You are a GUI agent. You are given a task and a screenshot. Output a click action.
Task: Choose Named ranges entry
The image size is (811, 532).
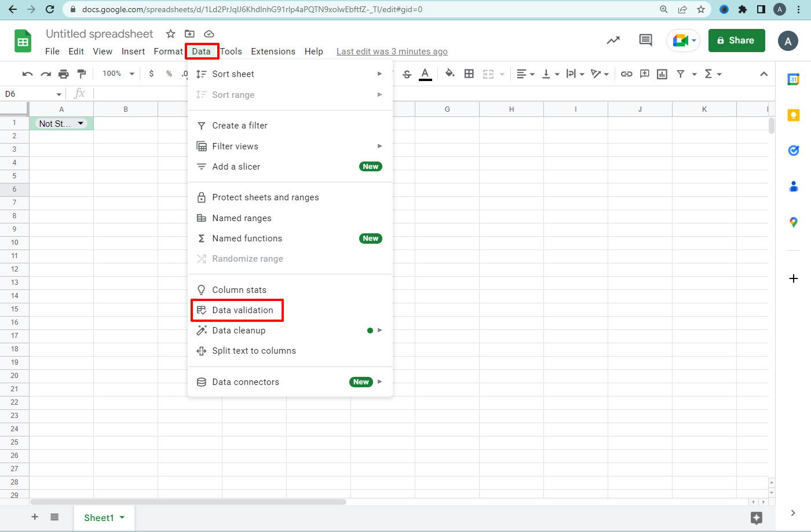tap(290, 218)
